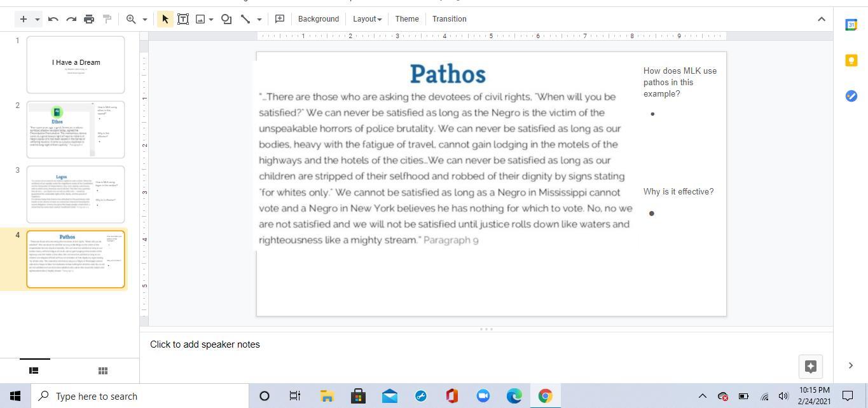
Task: Open Google Keep side panel
Action: 851,60
